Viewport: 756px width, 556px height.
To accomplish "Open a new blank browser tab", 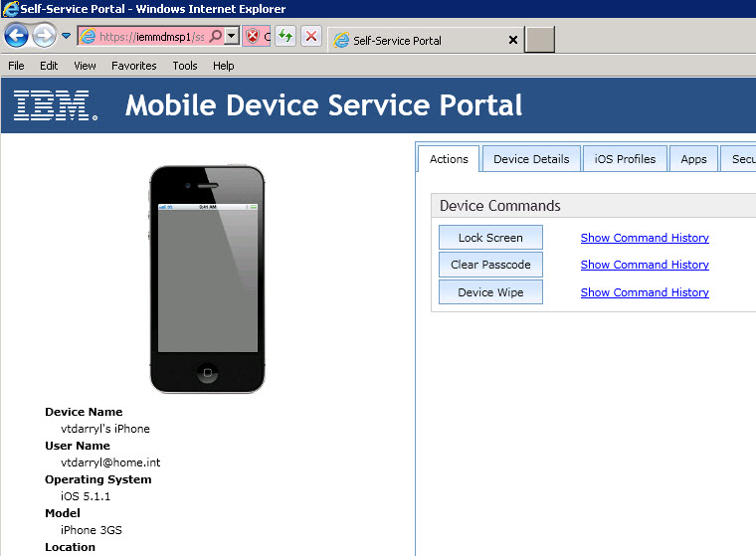I will point(540,40).
